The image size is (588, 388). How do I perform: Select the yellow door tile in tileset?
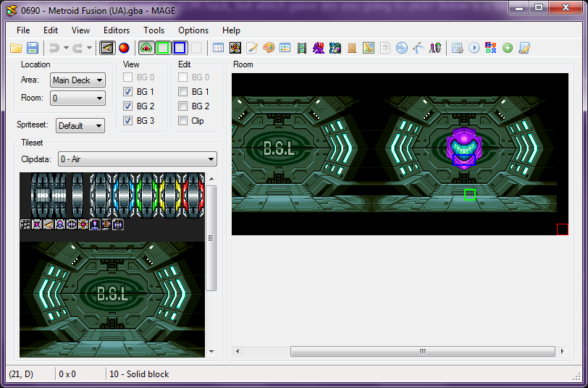[171, 195]
